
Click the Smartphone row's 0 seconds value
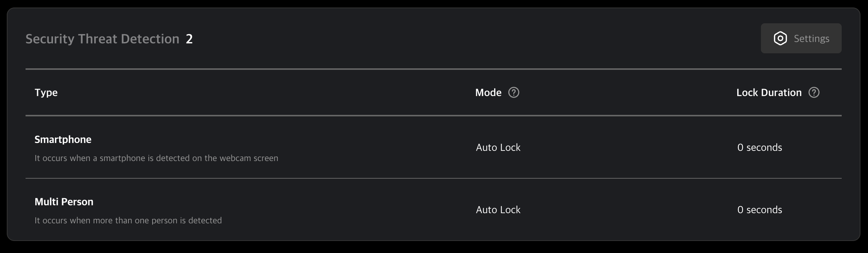click(759, 148)
